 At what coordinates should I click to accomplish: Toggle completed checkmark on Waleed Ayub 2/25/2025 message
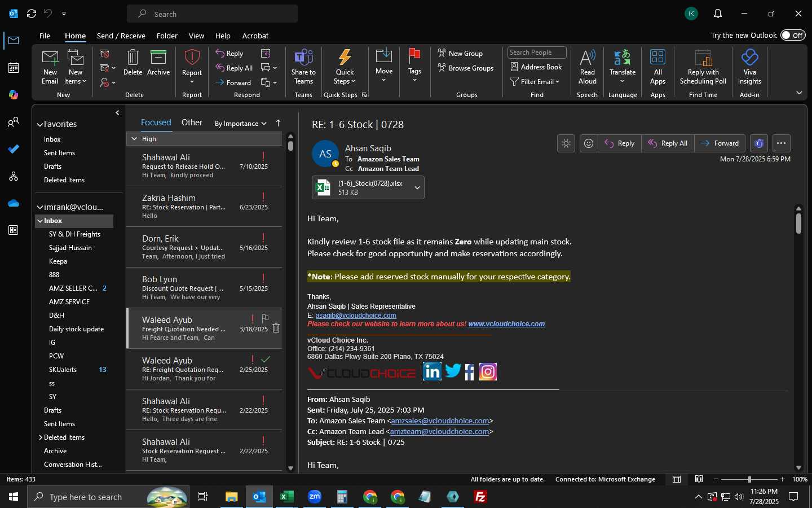click(x=266, y=359)
